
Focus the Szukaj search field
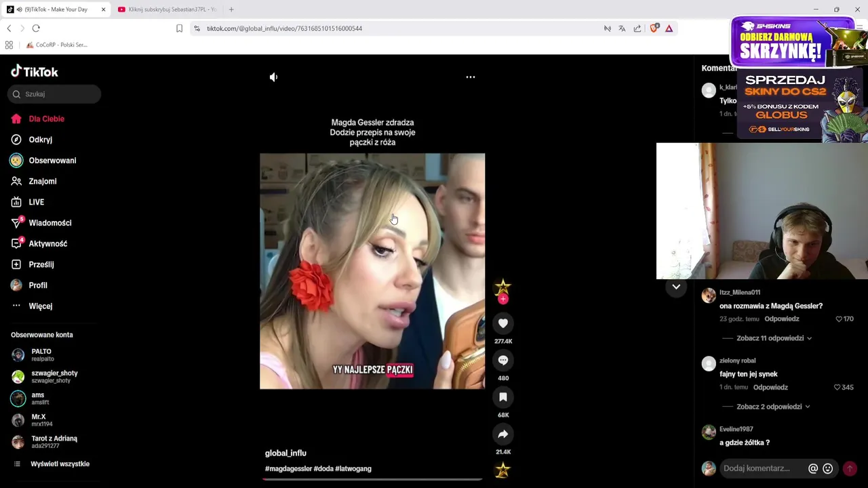(54, 94)
